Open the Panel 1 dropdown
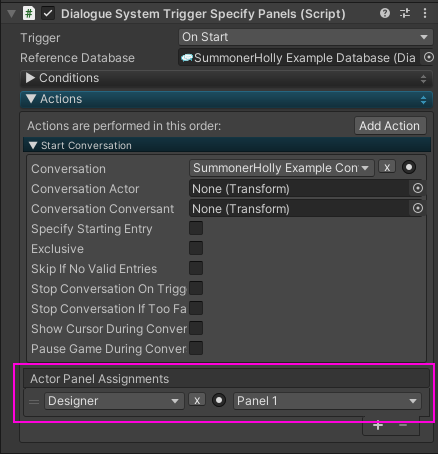This screenshot has height=454, width=438. click(327, 401)
